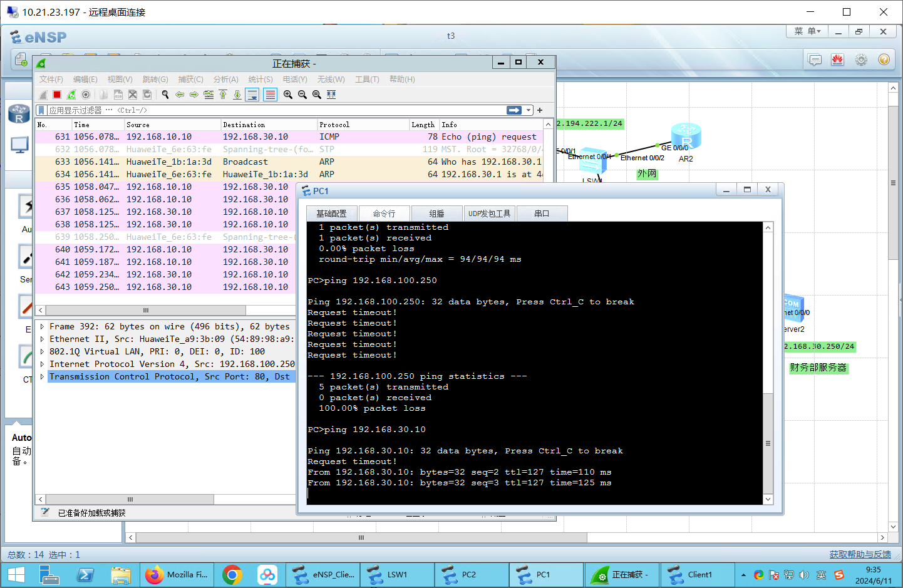Click the PC1 terminal scrollbar down arrow
Screen dimensions: 903x588
click(768, 499)
